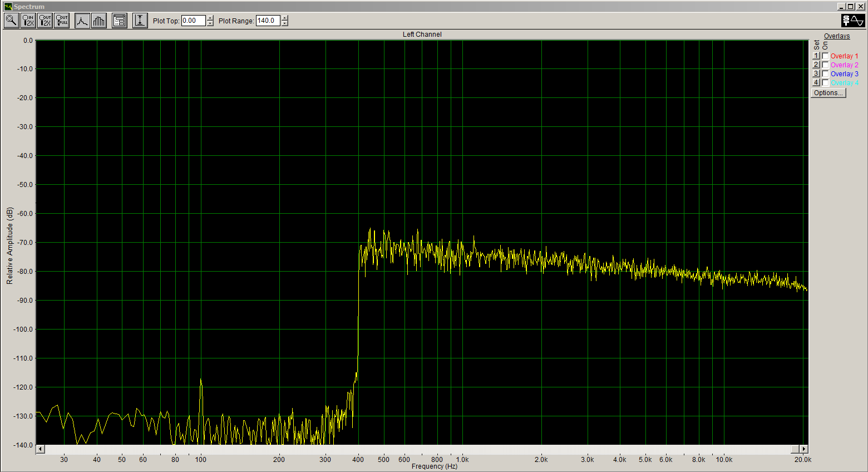This screenshot has width=868, height=472.
Task: Set overlay 3 with button 3
Action: click(x=816, y=74)
